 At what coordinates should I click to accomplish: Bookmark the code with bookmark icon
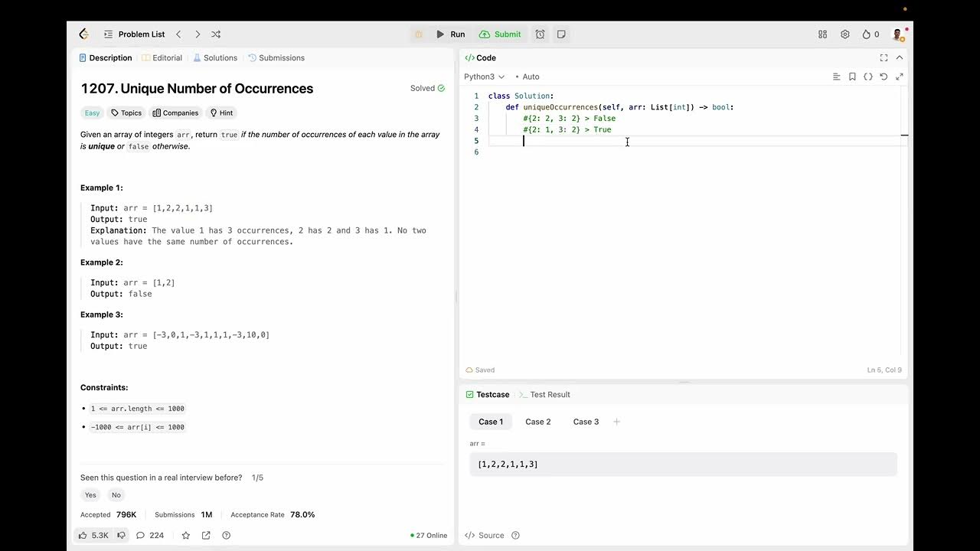tap(852, 77)
